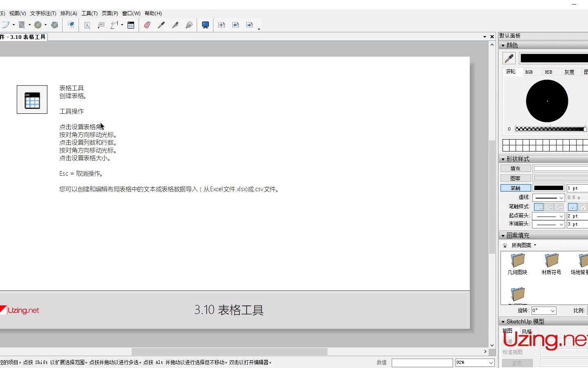
Task: Collapse the 形状样式 panel
Action: coord(503,159)
